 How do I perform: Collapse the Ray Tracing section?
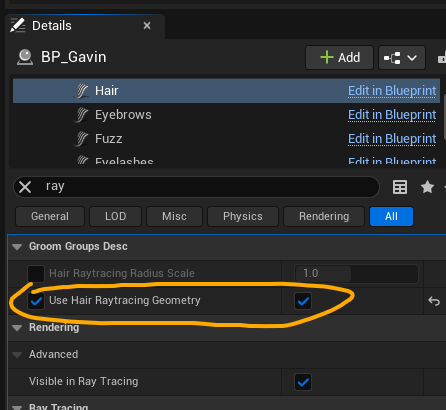pyautogui.click(x=17, y=407)
